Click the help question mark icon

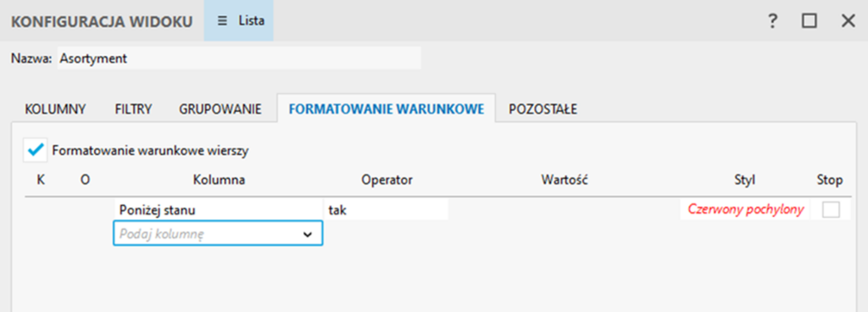[772, 21]
